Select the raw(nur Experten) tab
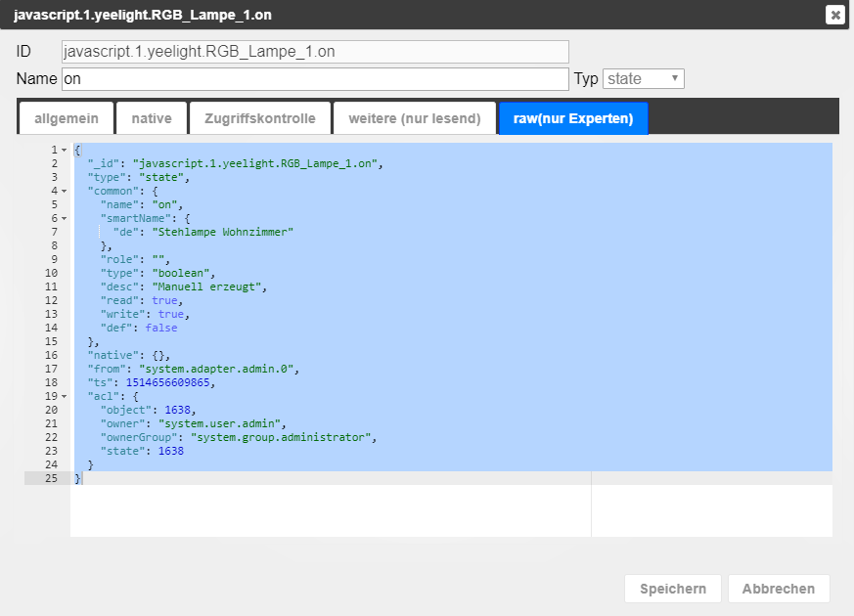Screen dimensions: 854x616 [x=573, y=118]
